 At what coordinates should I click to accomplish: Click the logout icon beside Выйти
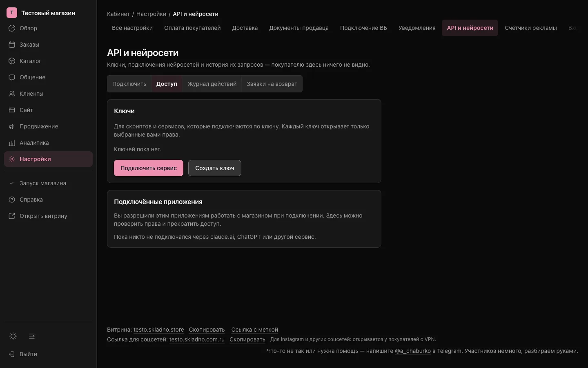[x=12, y=354]
